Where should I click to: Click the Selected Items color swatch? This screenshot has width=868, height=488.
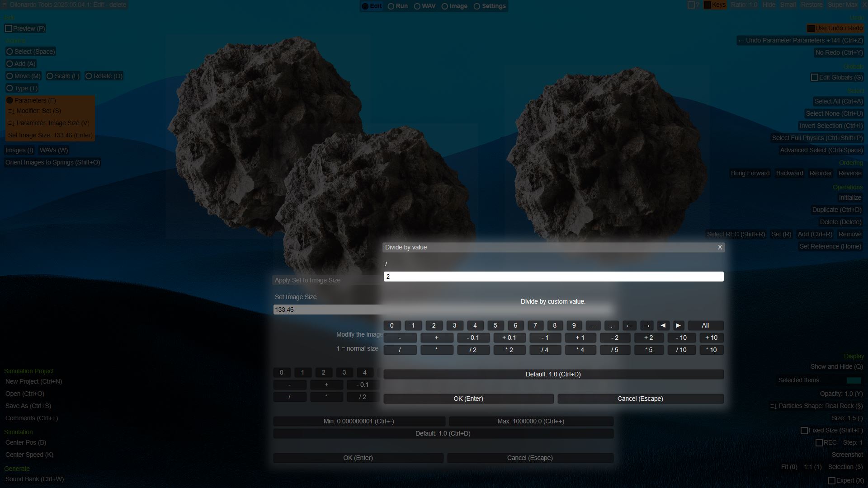854,380
